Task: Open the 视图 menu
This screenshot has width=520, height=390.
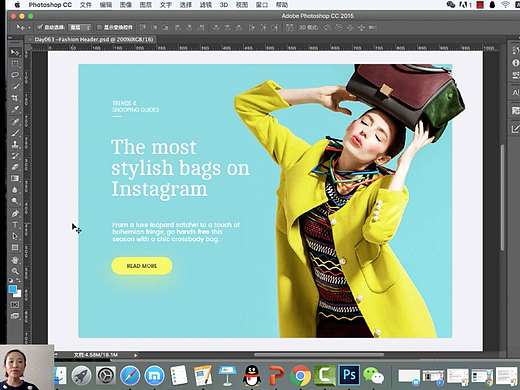Action: [242, 5]
